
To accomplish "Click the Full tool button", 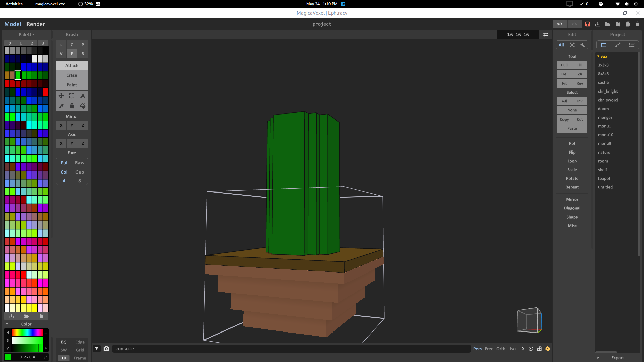I will coord(564,65).
